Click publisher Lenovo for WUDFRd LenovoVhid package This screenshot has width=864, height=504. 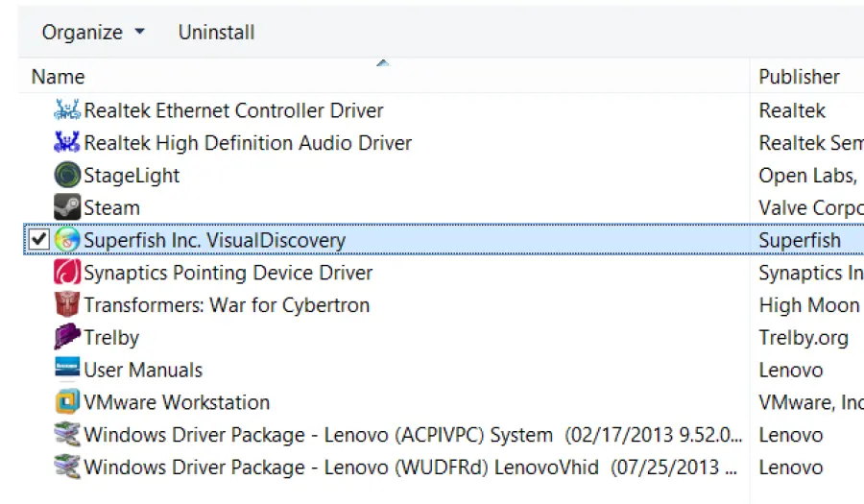point(791,468)
